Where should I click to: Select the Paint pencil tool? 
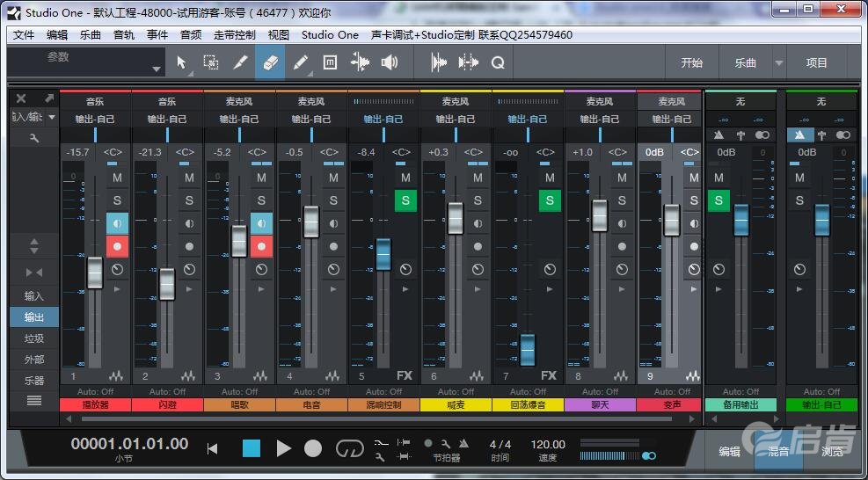(300, 62)
